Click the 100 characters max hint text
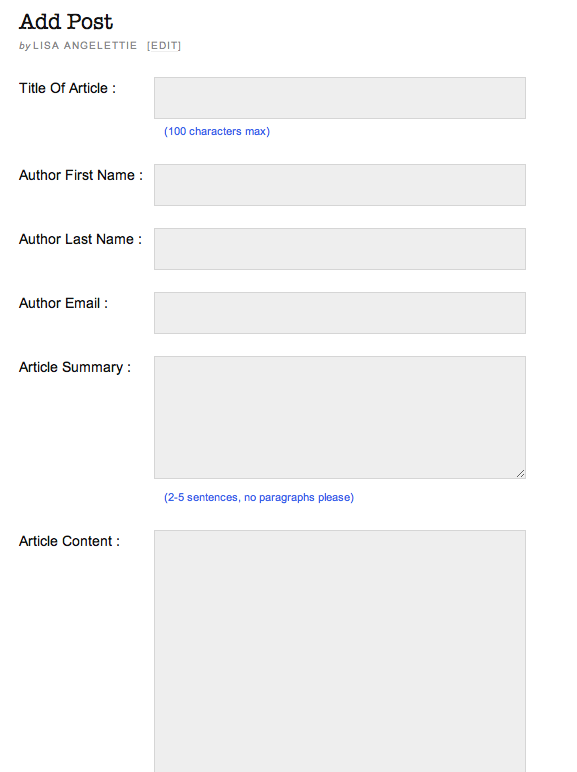The width and height of the screenshot is (577, 772). tap(217, 131)
